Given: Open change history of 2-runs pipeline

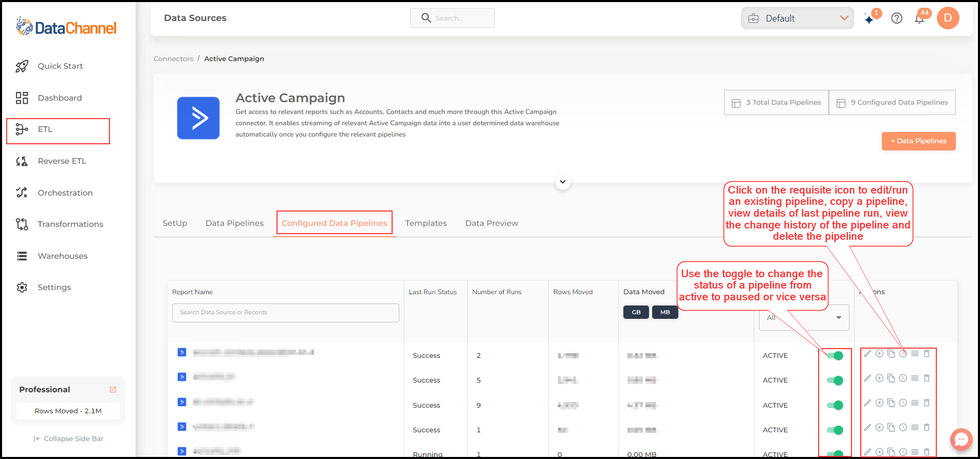Looking at the screenshot, I should [915, 353].
